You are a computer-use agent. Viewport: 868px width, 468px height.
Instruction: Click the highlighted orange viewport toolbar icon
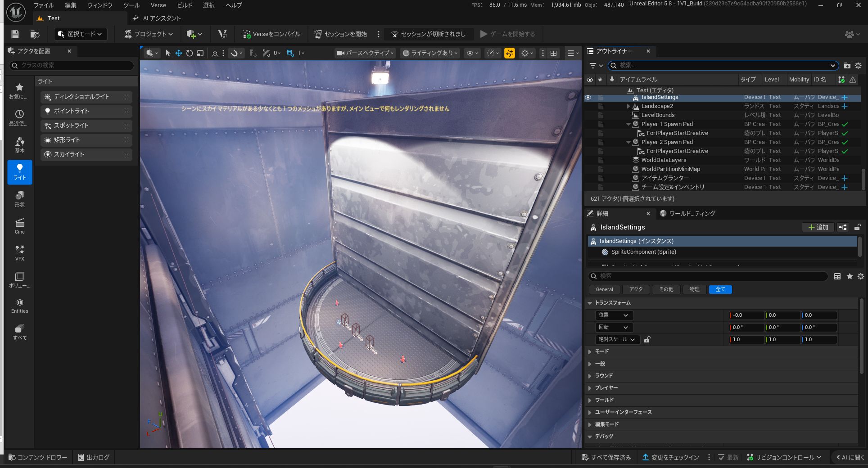(x=510, y=53)
